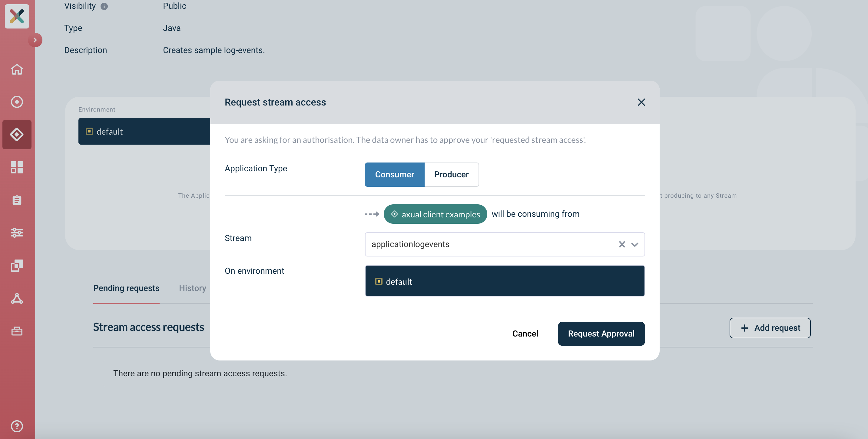Click 'There are no pending stream access requests.'

pos(200,373)
